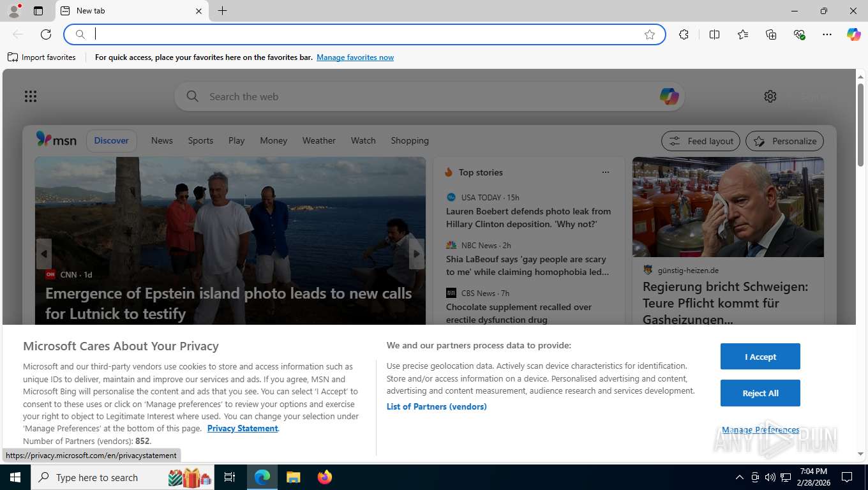Screen dimensions: 868x490
Task: Open the Play tab
Action: coord(236,140)
